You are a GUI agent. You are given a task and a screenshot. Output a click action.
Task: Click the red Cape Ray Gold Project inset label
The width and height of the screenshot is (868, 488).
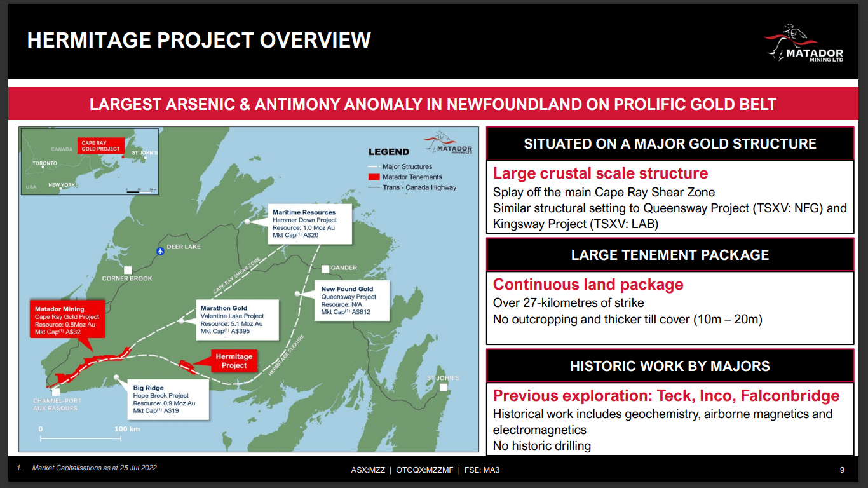[100, 146]
